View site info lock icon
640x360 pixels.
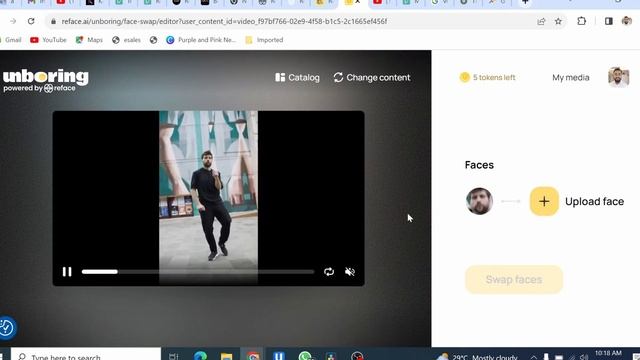coord(53,21)
